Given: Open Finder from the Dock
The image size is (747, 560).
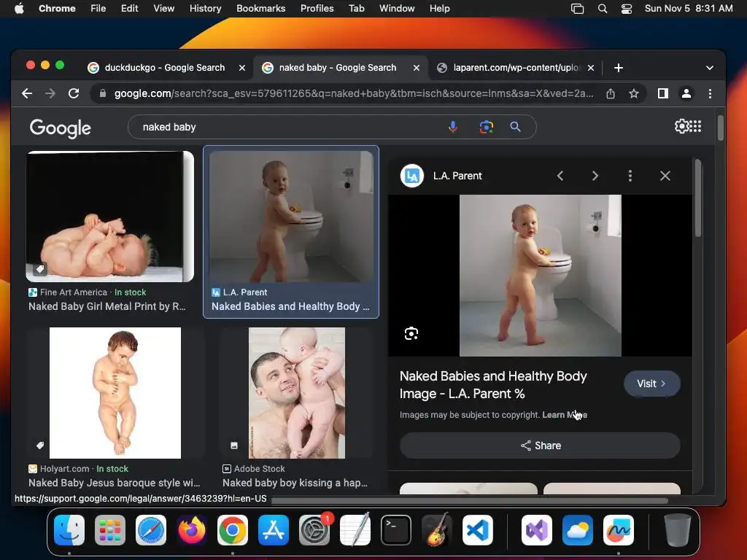Looking at the screenshot, I should pos(69,530).
